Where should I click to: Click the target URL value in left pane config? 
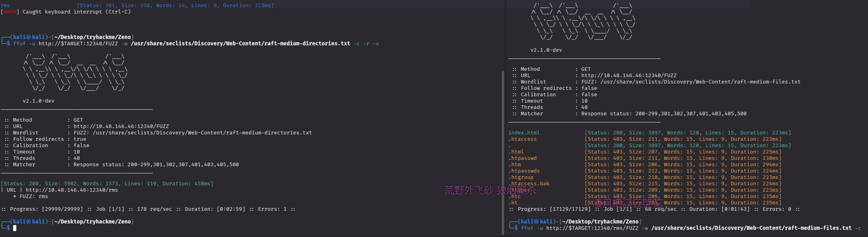click(x=121, y=126)
